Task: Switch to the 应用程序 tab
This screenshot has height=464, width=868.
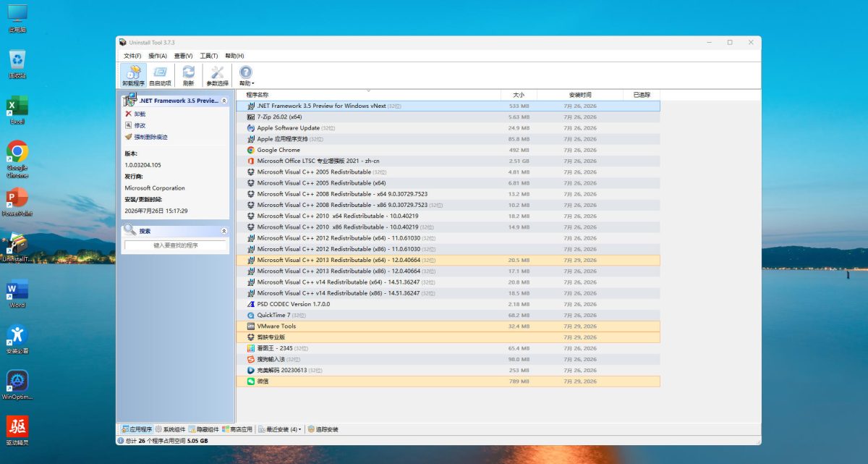Action: click(x=137, y=429)
